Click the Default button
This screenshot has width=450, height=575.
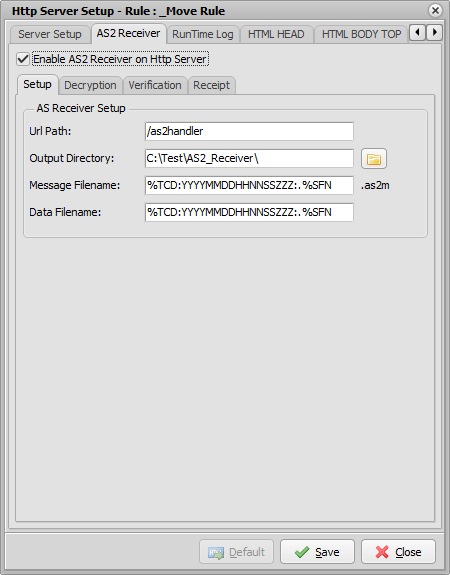pos(237,552)
